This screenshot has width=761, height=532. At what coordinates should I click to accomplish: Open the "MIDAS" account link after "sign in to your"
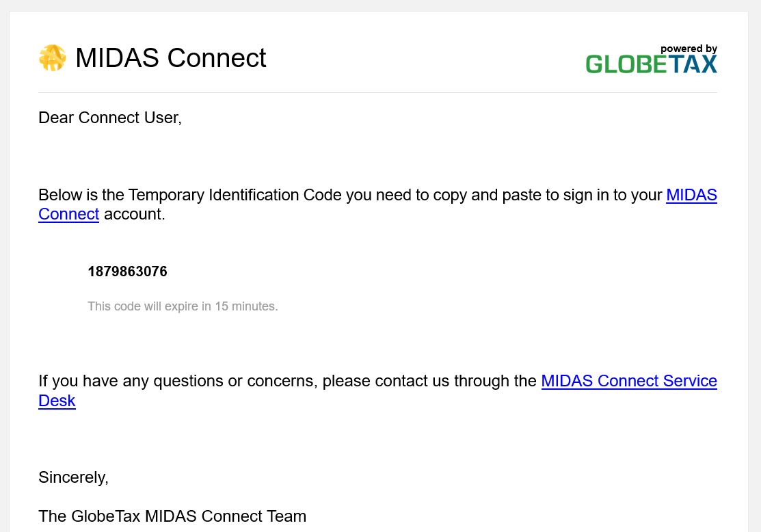point(691,195)
